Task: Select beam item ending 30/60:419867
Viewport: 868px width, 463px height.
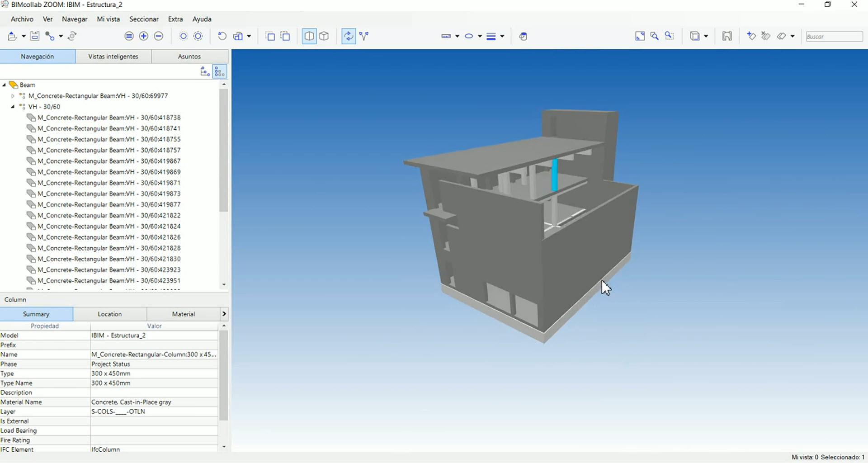Action: [x=109, y=161]
